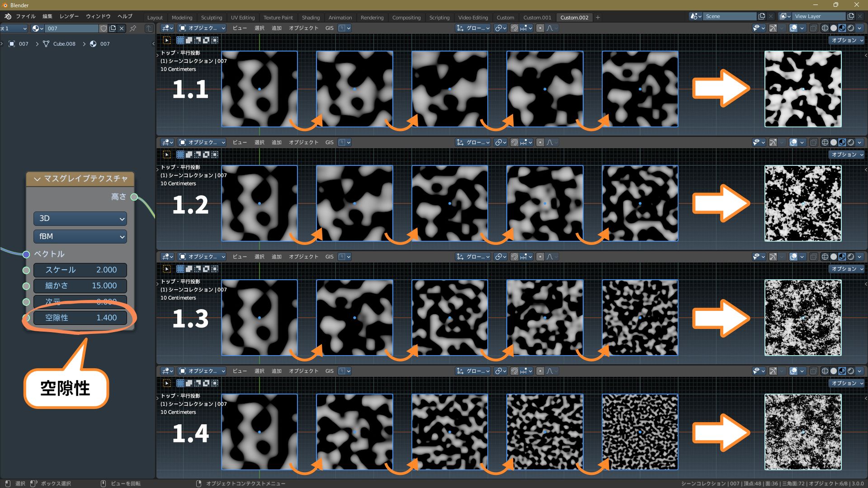This screenshot has width=868, height=488.
Task: Choose 'intersect selection' mode in top viewport
Action: (x=215, y=40)
